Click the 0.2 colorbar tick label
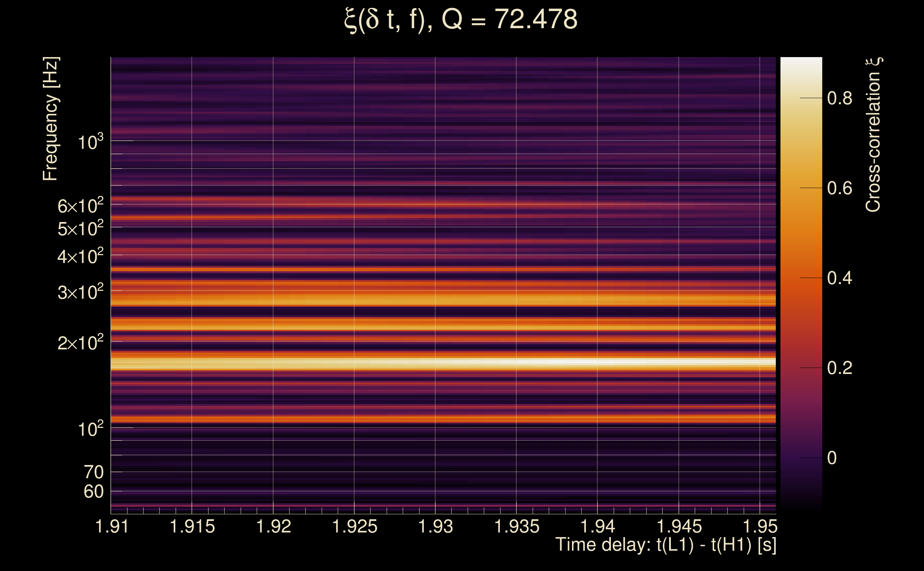Screen dimensions: 924x571 [x=839, y=368]
